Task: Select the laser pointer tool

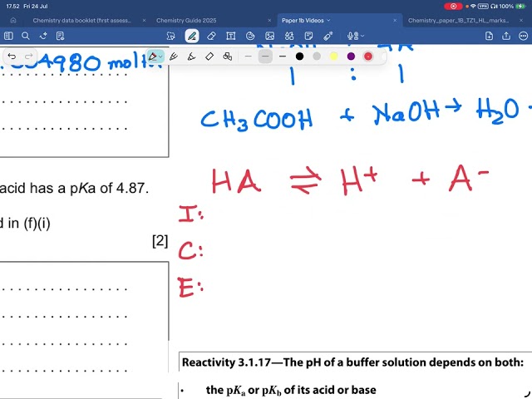Action: tap(328, 36)
